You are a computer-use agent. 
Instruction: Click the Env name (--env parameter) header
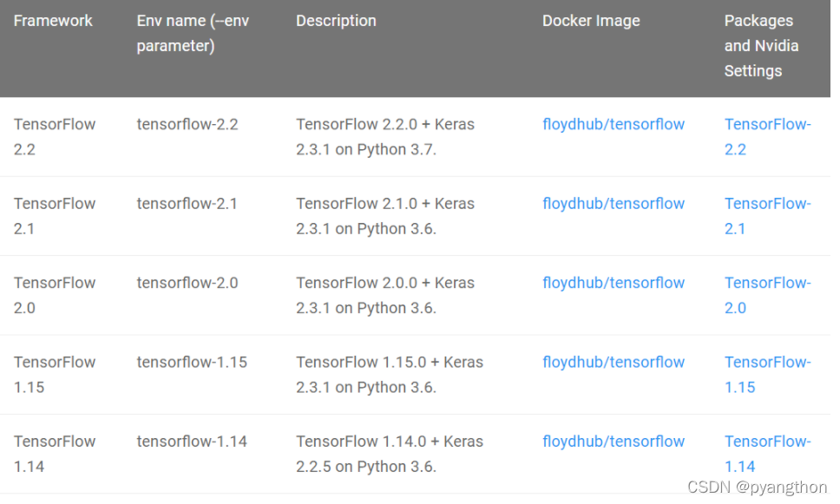click(193, 33)
